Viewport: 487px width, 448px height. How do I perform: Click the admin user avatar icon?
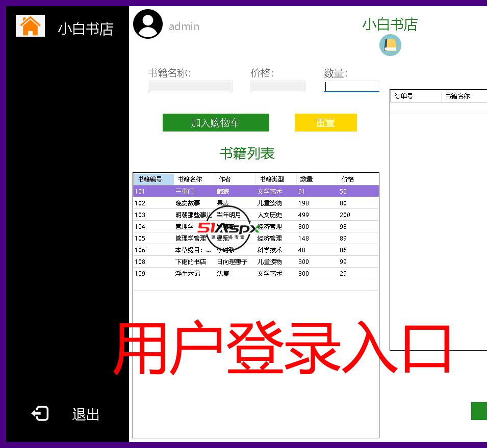click(148, 24)
